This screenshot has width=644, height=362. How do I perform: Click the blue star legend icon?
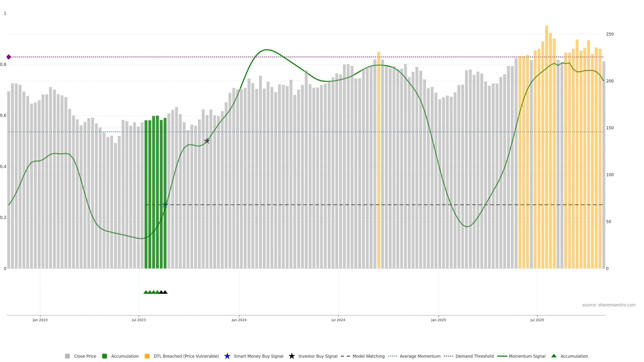pyautogui.click(x=227, y=356)
